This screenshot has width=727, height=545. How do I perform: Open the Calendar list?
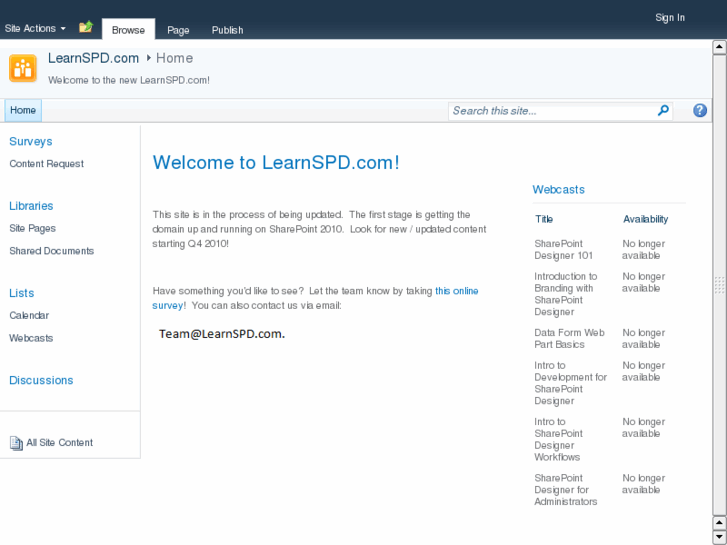point(29,315)
